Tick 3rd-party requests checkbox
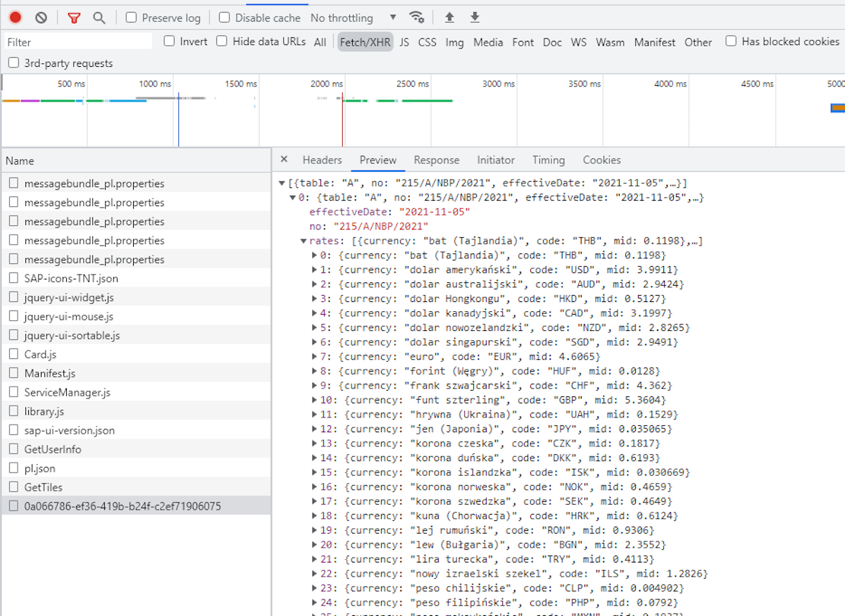The height and width of the screenshot is (616, 845). click(13, 63)
